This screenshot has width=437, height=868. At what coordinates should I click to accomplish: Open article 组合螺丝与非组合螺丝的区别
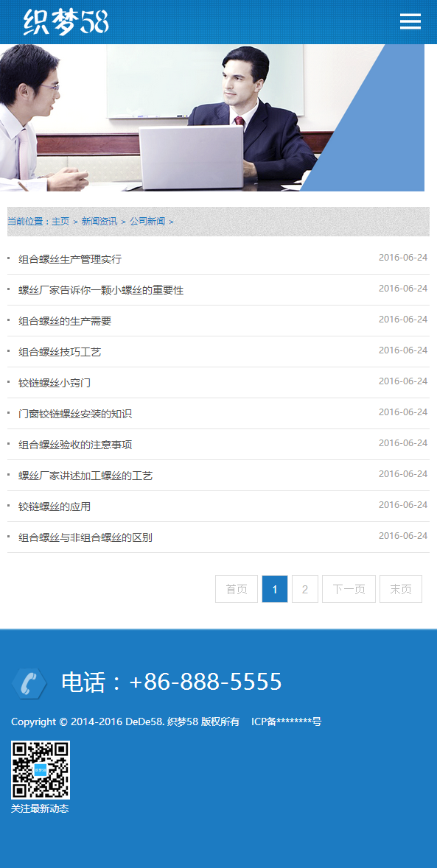point(85,537)
